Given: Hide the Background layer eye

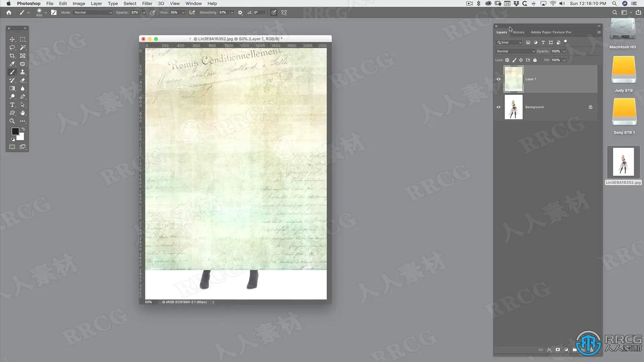Looking at the screenshot, I should click(x=498, y=107).
